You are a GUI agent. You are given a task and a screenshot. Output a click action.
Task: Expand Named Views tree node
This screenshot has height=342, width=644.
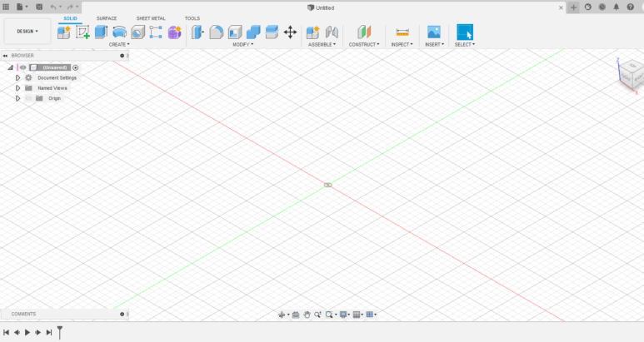[17, 88]
